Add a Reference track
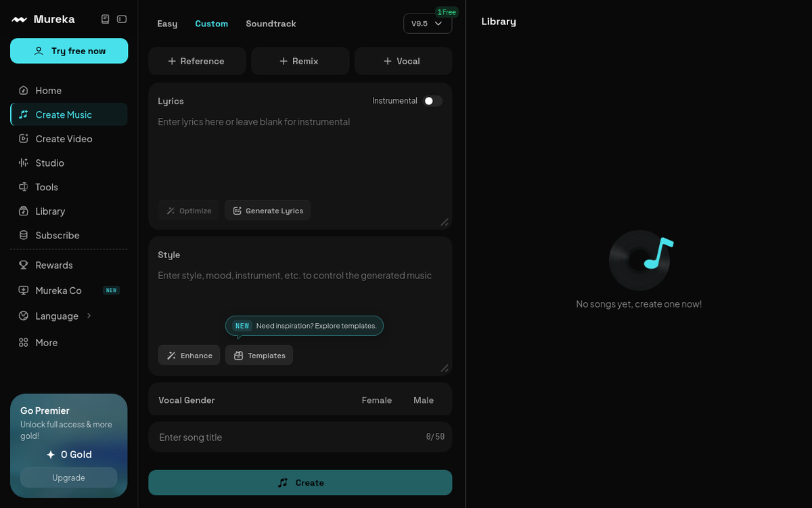The height and width of the screenshot is (508, 812). click(197, 61)
